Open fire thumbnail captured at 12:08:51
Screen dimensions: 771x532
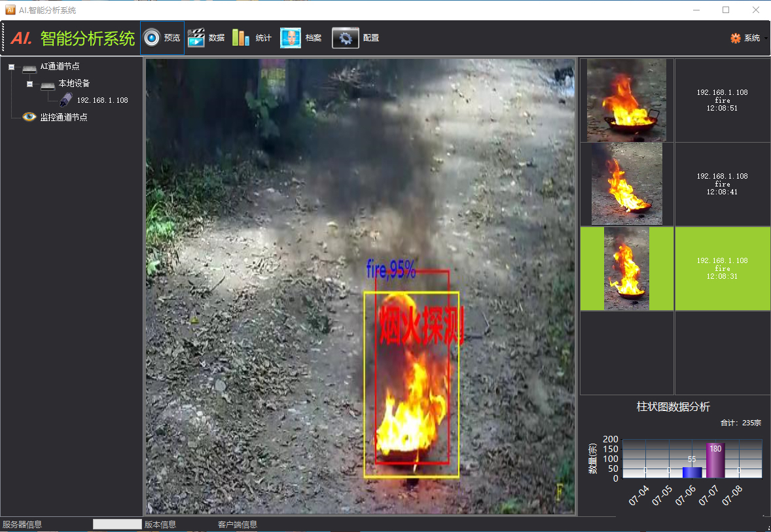626,100
